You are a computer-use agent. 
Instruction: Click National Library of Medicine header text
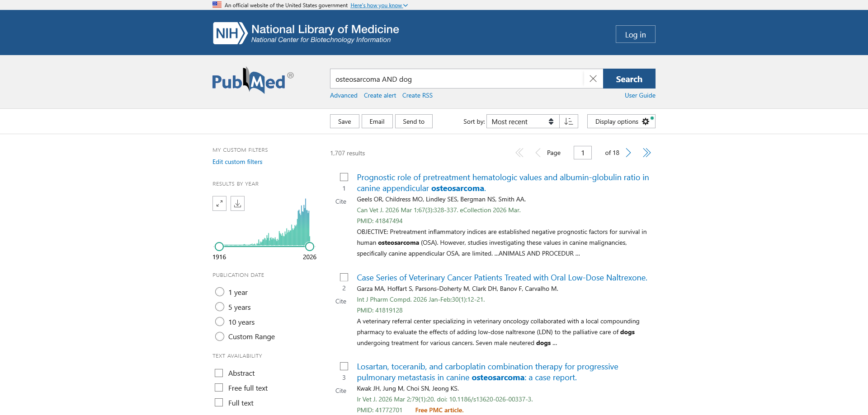pos(325,29)
